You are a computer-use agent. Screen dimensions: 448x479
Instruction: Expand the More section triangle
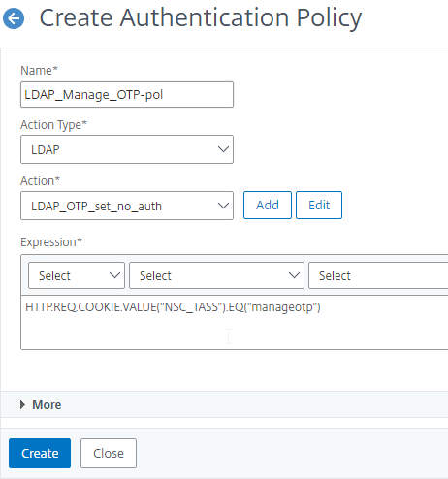[22, 404]
